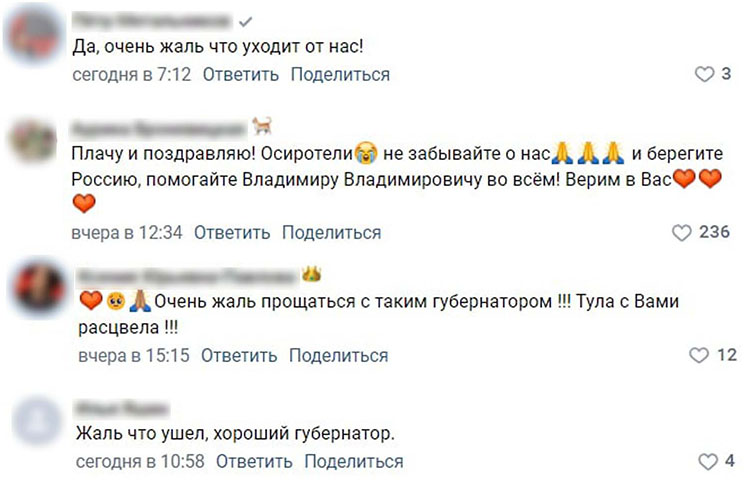Screen dimensions: 750x481
Task: Click the 'сегодня в 7:12' timestamp
Action: pos(131,74)
